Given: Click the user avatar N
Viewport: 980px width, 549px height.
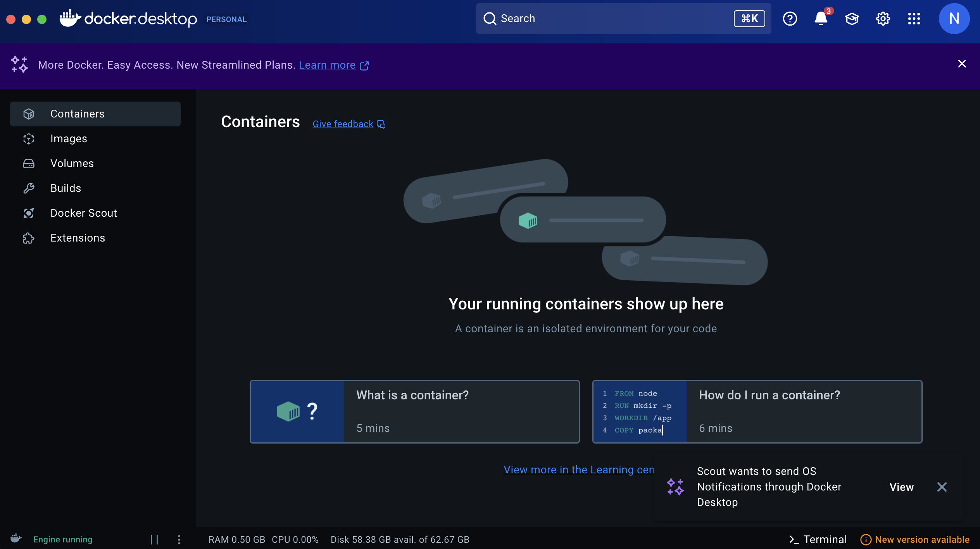Looking at the screenshot, I should tap(954, 19).
